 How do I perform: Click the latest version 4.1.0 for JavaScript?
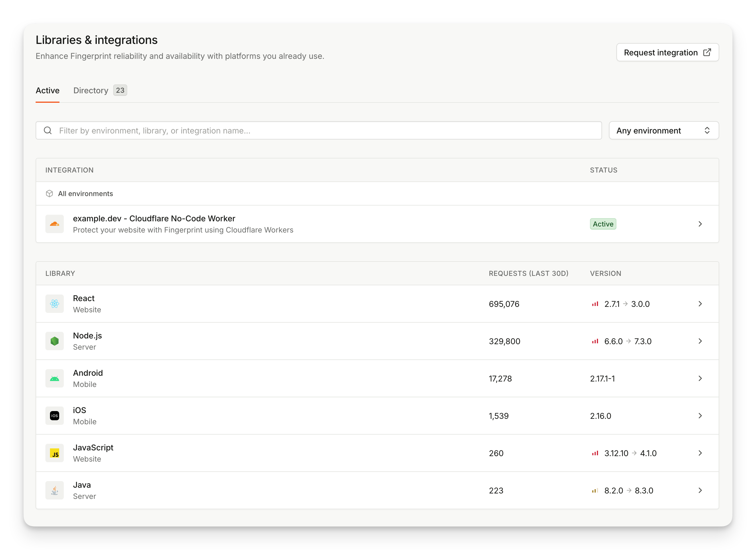point(648,453)
